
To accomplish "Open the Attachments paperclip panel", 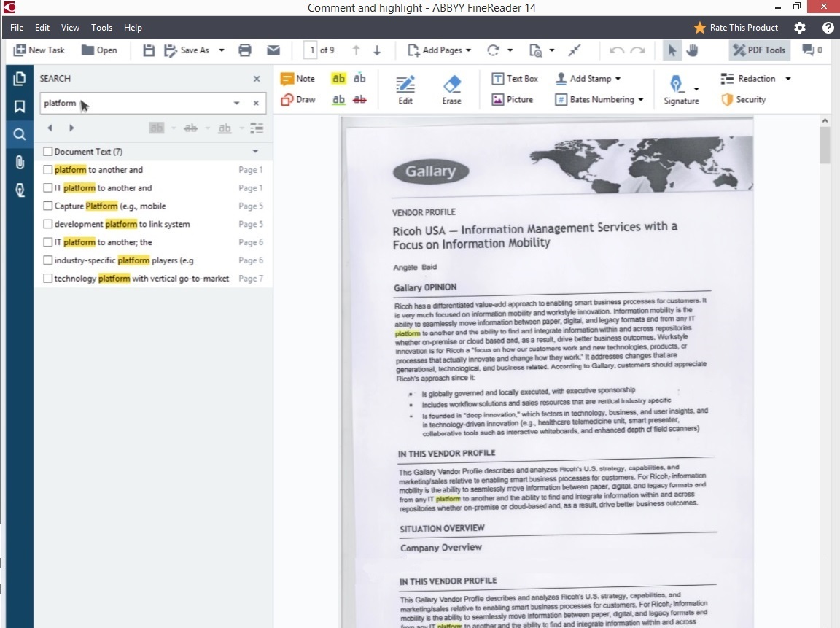I will click(19, 162).
